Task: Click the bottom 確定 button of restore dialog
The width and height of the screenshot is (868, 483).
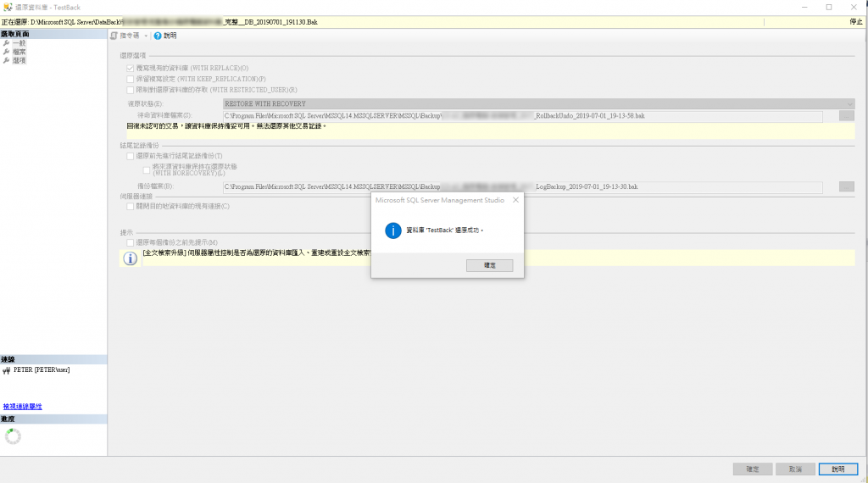Action: (753, 469)
